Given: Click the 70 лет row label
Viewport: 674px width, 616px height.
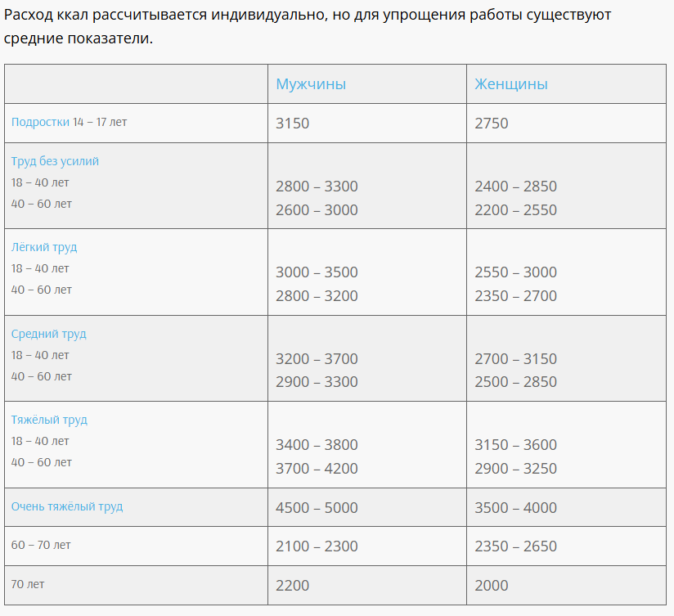Looking at the screenshot, I should (28, 584).
